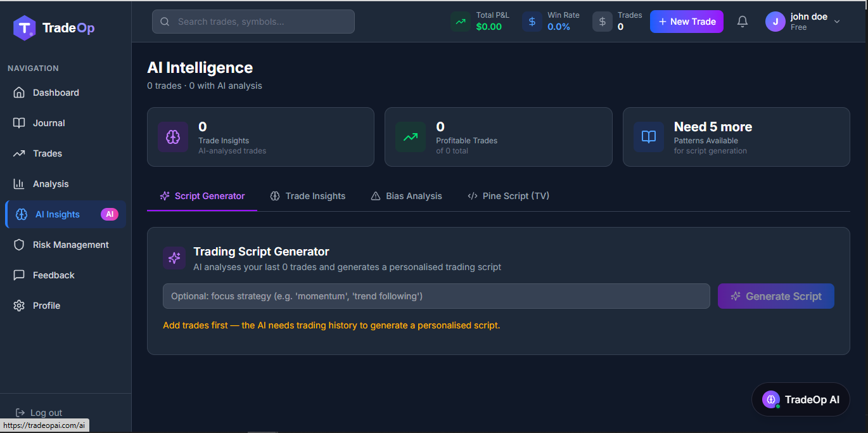
Task: Click the Total P&L trend icon in header
Action: click(461, 22)
